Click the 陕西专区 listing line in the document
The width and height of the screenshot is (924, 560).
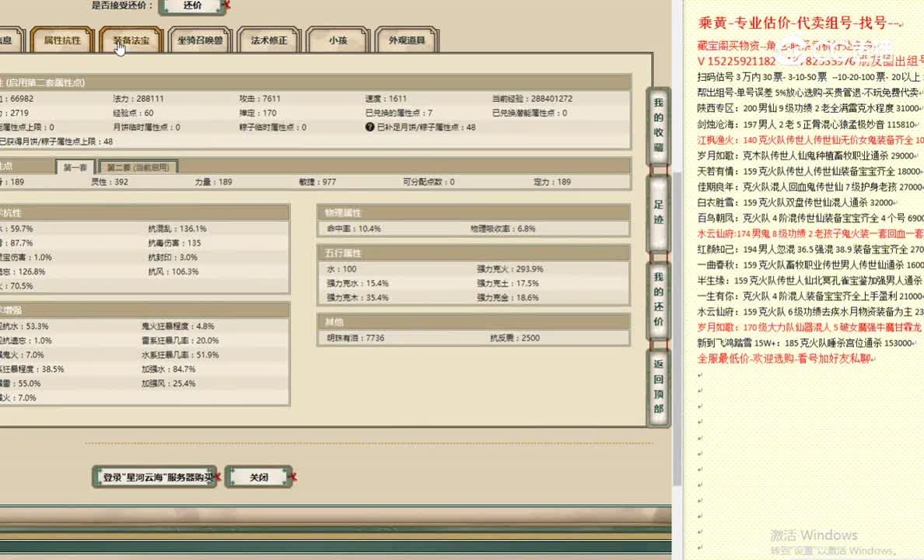click(x=810, y=108)
